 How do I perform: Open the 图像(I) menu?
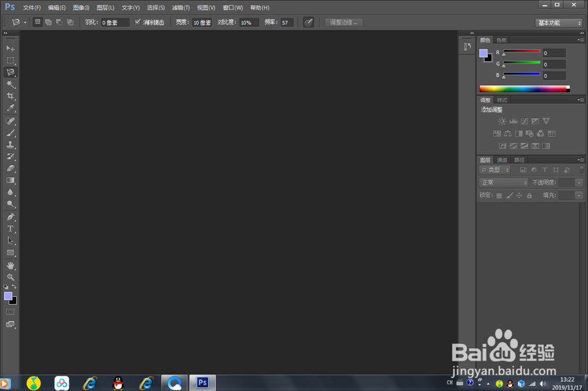(x=81, y=8)
